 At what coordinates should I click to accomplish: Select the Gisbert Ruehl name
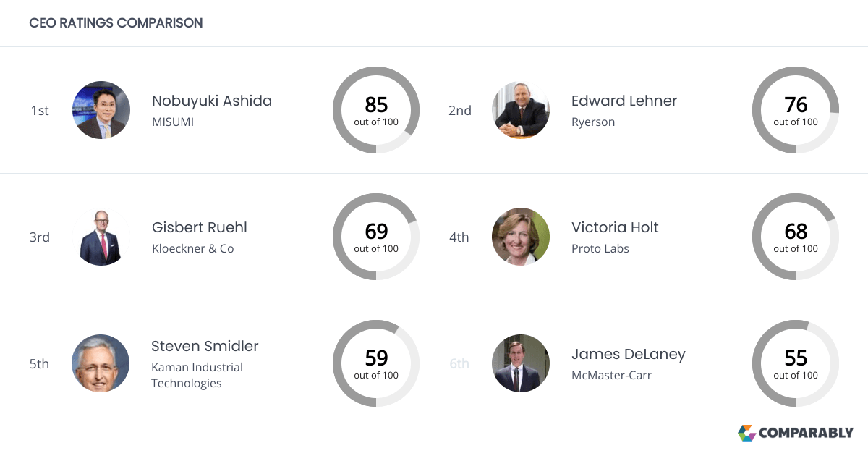point(200,227)
